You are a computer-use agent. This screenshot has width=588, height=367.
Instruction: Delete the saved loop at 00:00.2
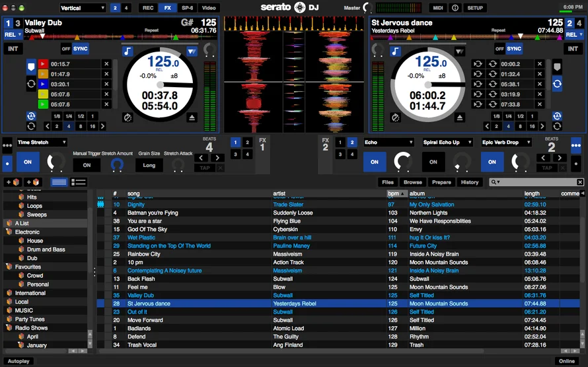(540, 64)
